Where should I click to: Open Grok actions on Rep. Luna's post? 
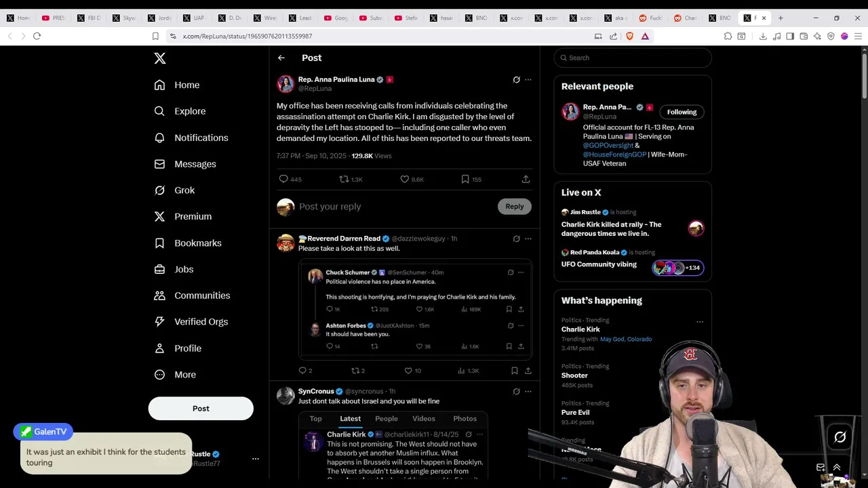click(516, 80)
